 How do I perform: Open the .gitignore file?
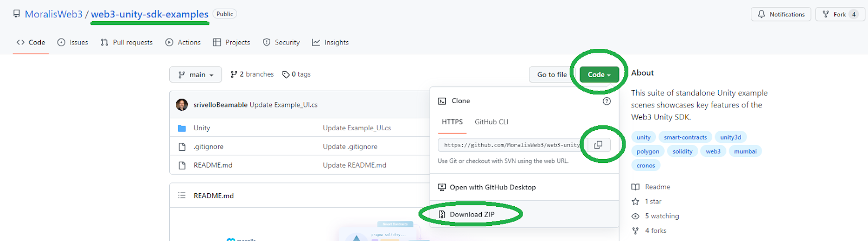pyautogui.click(x=208, y=147)
